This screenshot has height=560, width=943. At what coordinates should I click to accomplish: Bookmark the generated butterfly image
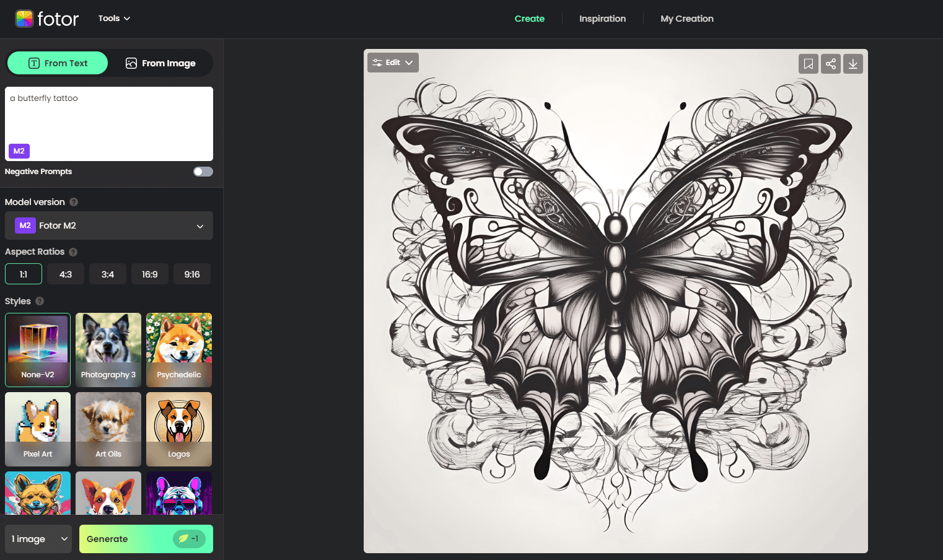pyautogui.click(x=809, y=64)
